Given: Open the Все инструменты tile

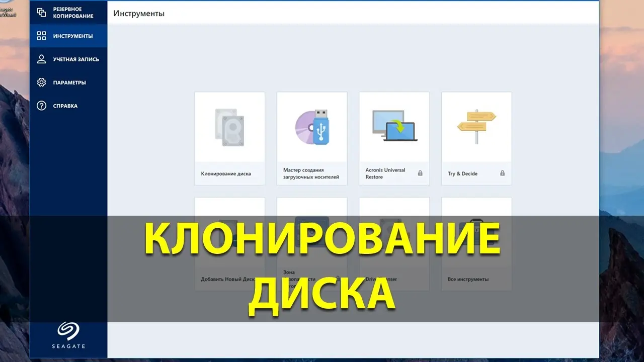Looking at the screenshot, I should pos(476,244).
